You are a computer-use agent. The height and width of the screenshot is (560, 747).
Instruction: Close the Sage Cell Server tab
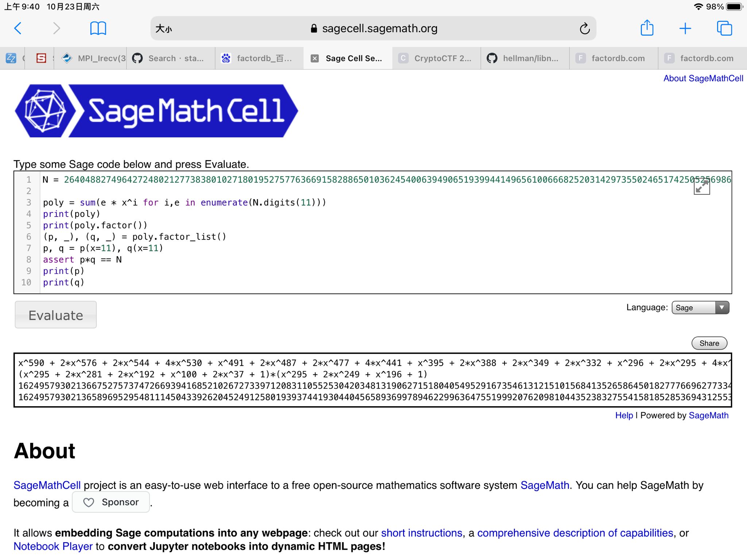[315, 58]
